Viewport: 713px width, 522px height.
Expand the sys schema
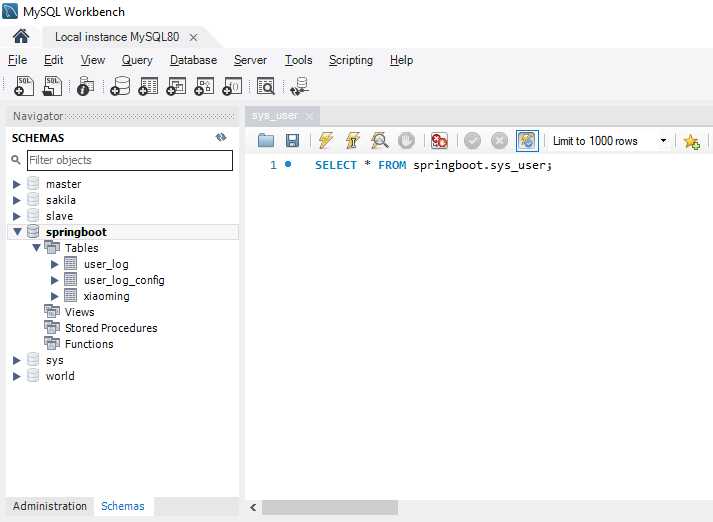(17, 360)
